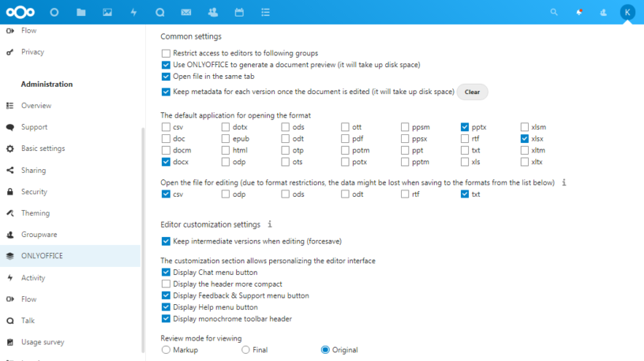The width and height of the screenshot is (644, 361).
Task: Enable Restrict access to editors checkbox
Action: [x=166, y=54]
